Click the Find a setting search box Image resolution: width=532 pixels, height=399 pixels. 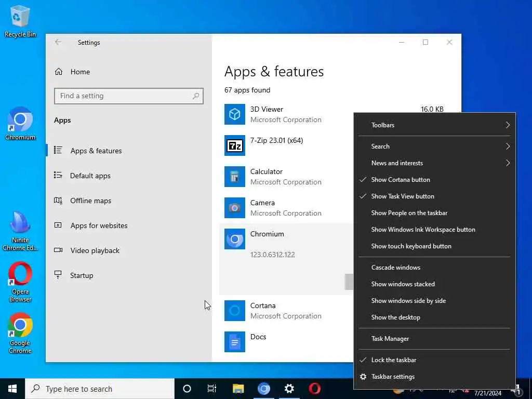[x=129, y=96]
